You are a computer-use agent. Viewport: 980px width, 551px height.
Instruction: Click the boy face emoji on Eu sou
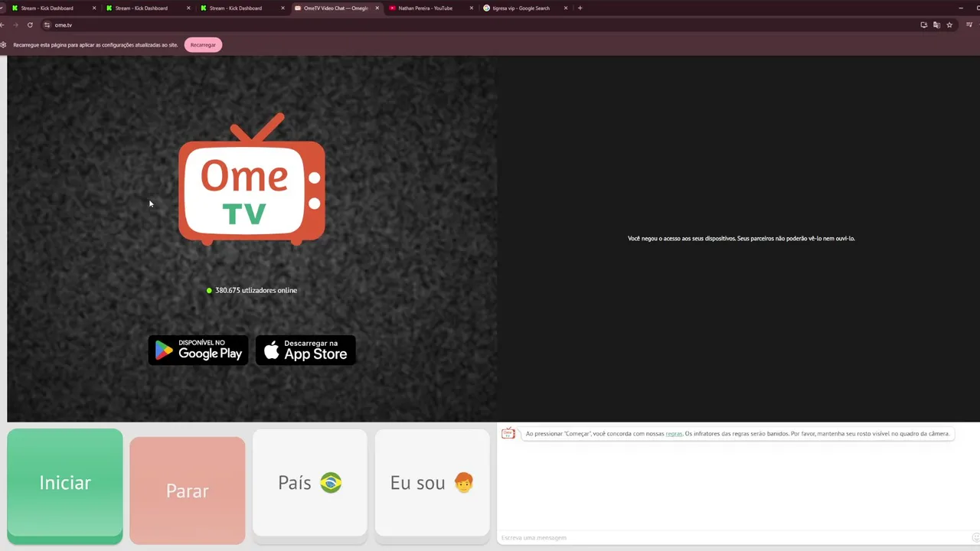[x=463, y=483]
